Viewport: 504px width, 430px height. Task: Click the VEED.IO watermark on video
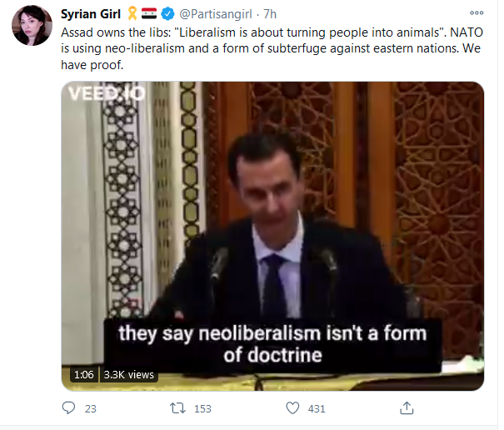pos(107,93)
